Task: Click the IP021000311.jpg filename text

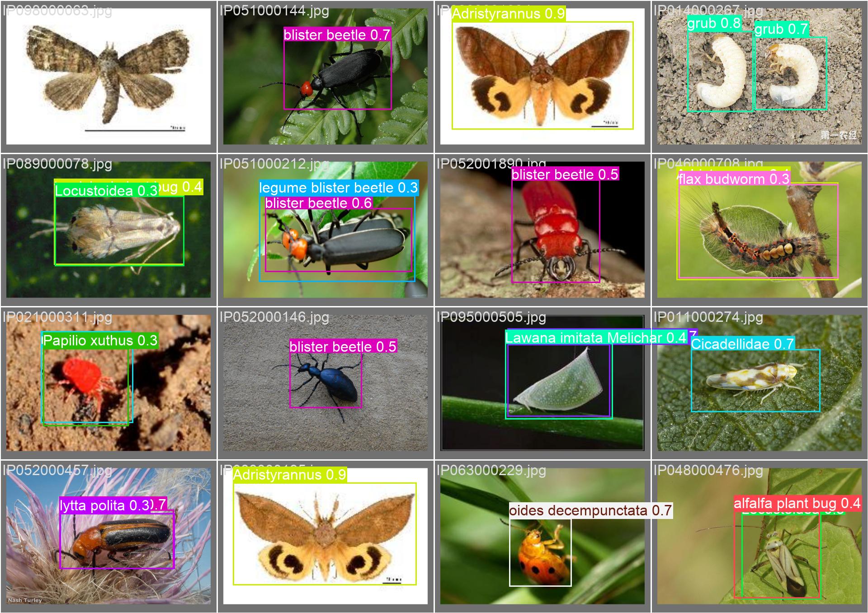Action: tap(57, 317)
